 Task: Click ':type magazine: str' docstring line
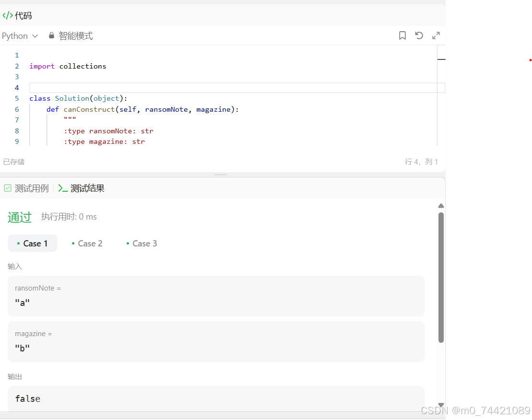[104, 142]
